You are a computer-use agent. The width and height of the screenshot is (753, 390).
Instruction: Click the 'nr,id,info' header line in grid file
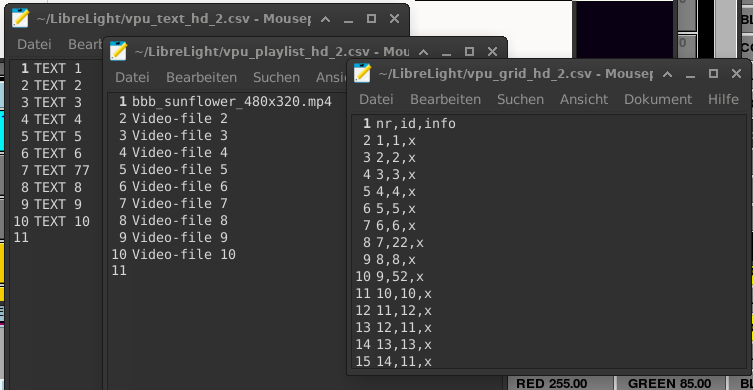click(416, 124)
